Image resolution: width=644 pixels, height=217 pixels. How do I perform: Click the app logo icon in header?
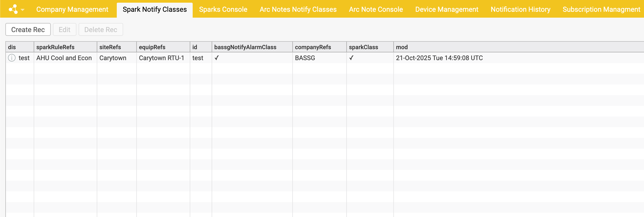click(x=13, y=9)
